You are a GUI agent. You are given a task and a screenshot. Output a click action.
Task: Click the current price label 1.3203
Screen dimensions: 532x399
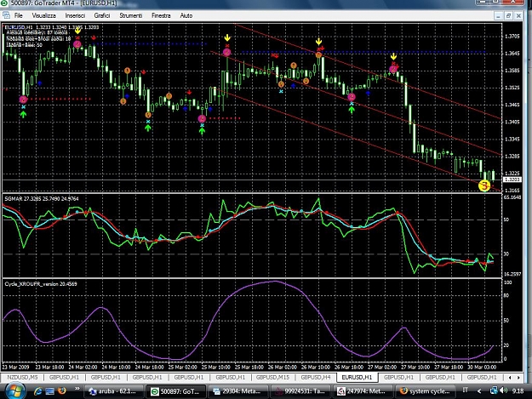(512, 180)
